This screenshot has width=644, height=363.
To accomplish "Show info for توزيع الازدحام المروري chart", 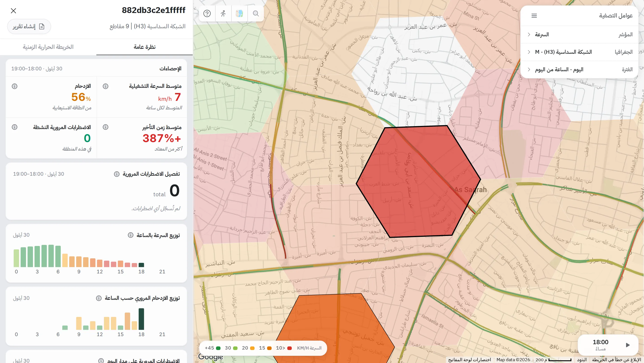I will coord(99,298).
